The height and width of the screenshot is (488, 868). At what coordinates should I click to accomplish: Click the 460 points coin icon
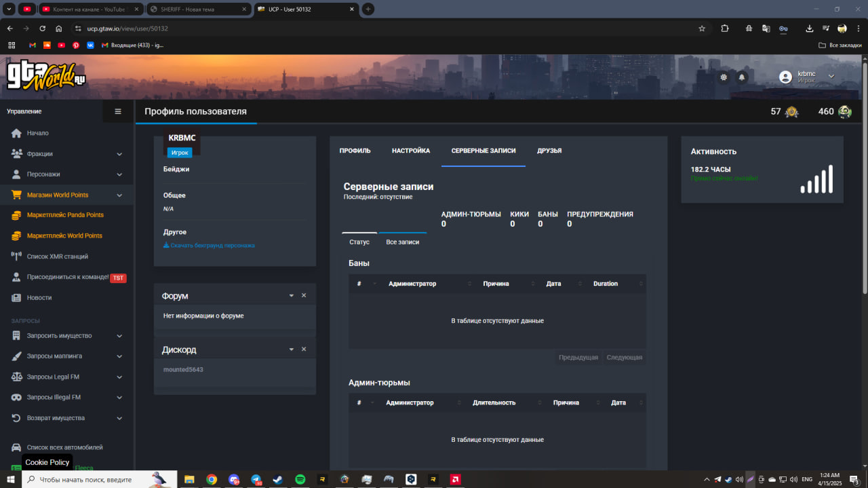point(844,111)
